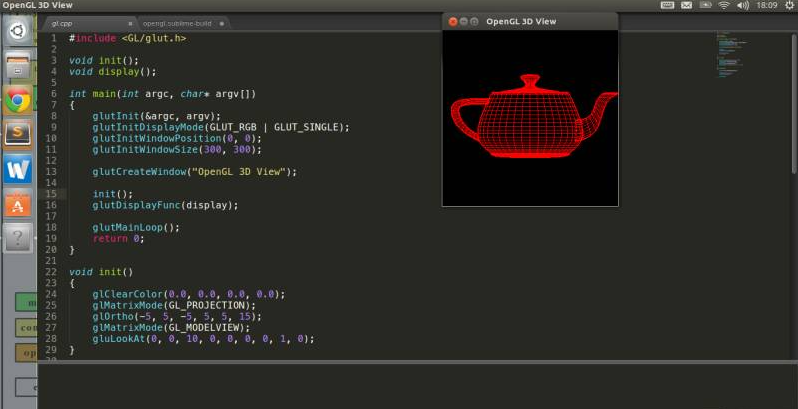
Task: Click the 'return 0;' statement
Action: 118,239
